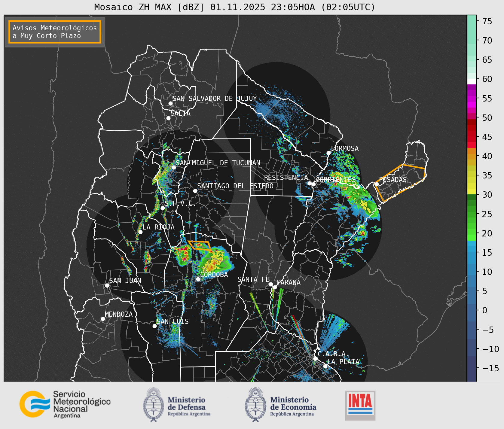Click the La Plata city marker dot

click(325, 366)
